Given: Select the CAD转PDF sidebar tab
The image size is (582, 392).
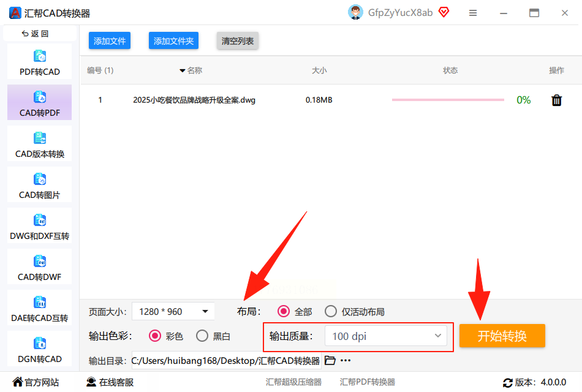Looking at the screenshot, I should (x=39, y=102).
